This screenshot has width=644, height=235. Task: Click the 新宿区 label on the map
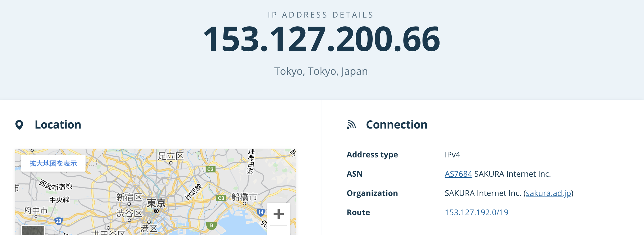click(129, 197)
